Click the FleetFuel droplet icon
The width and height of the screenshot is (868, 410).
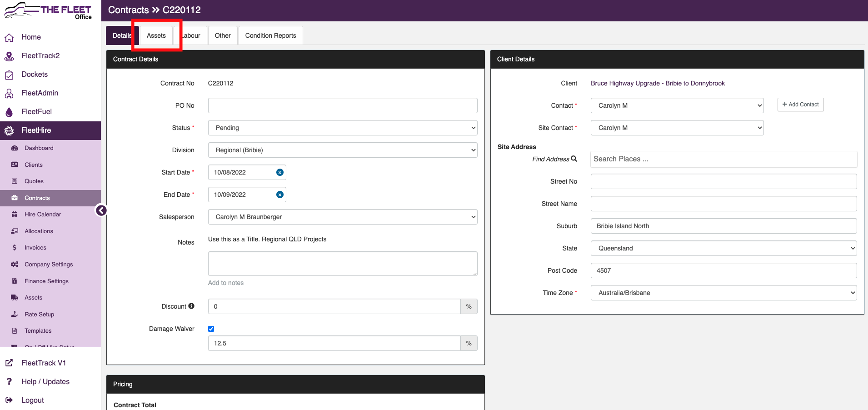click(x=9, y=112)
